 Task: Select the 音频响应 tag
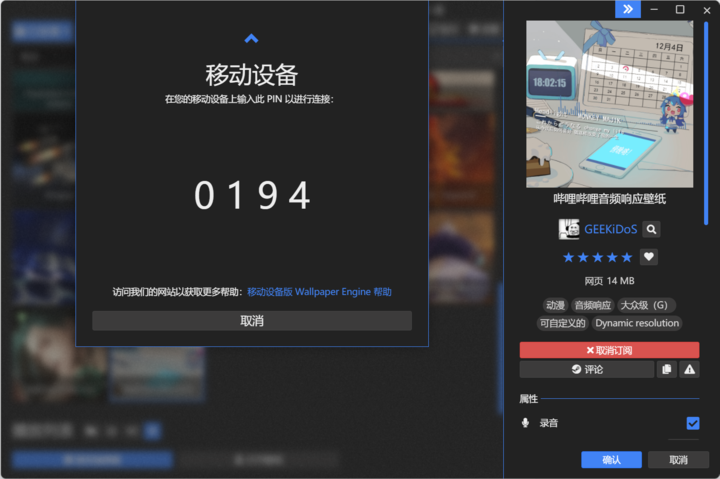[x=593, y=305]
